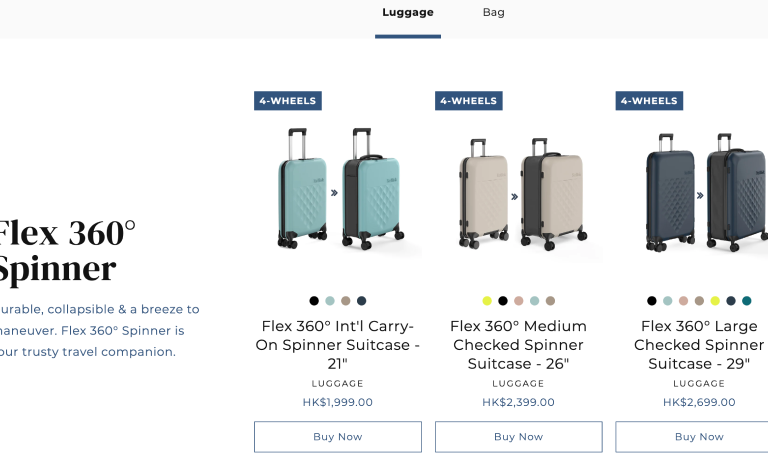Screen dimensions: 768x460
Task: Pick pink swatch for Medium Checked 26"
Action: click(519, 301)
